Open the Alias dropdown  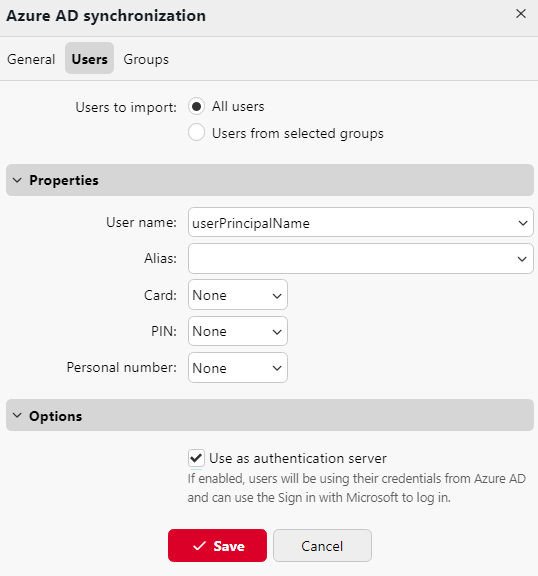tap(361, 259)
